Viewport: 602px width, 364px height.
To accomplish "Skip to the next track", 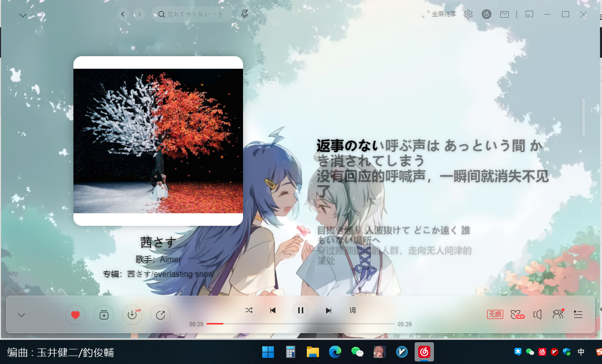I will pos(328,310).
